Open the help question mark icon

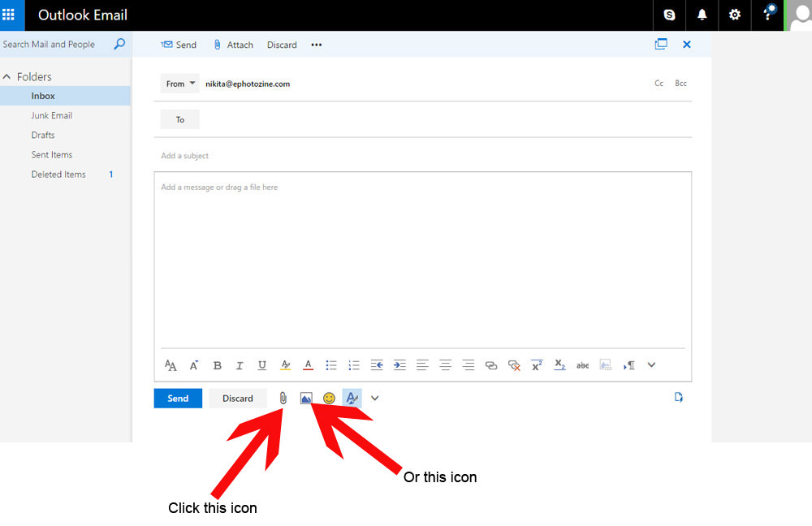pos(768,14)
